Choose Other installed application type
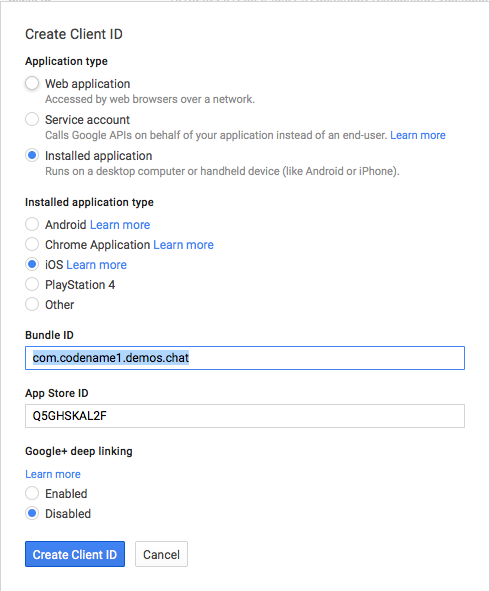This screenshot has height=591, width=490. click(x=32, y=304)
